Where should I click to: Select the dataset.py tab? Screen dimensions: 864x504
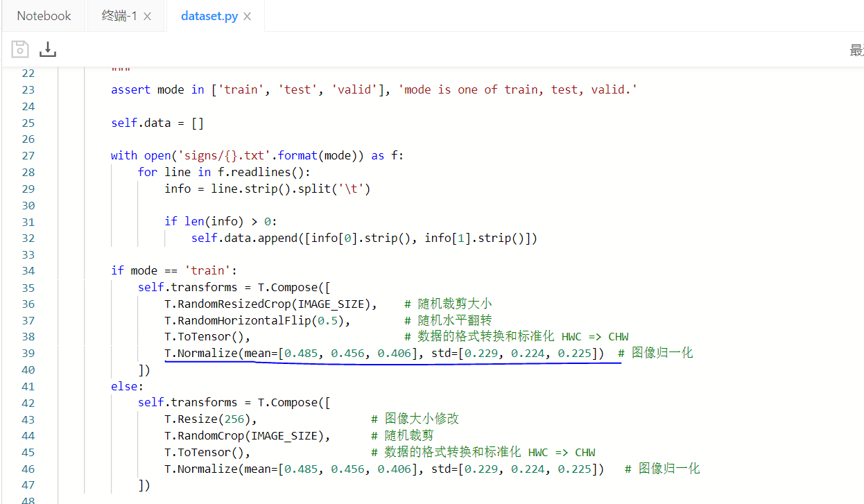click(209, 16)
